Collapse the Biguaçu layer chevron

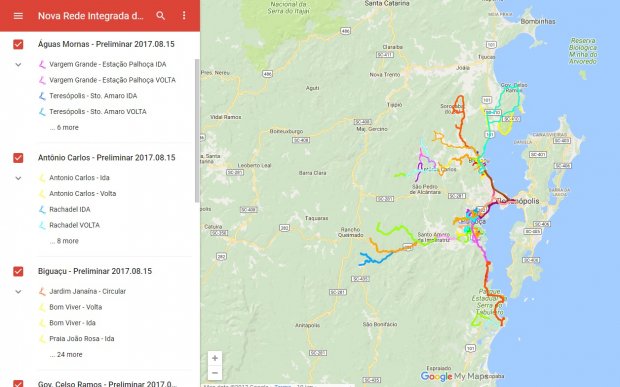[18, 291]
